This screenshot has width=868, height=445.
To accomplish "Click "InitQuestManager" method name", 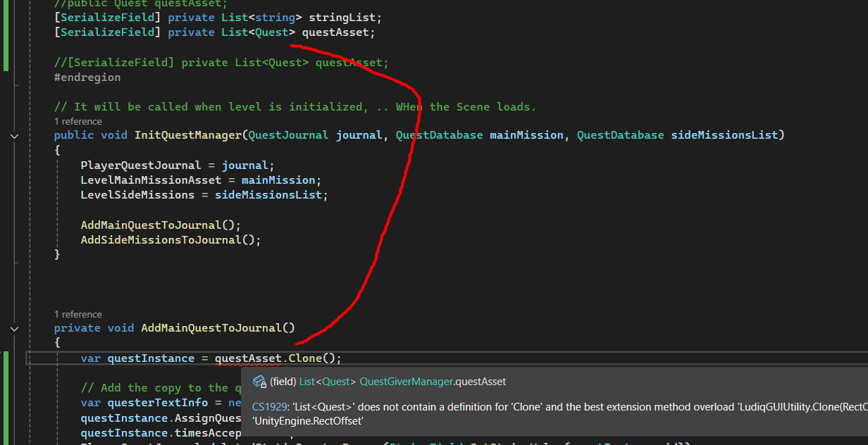I will tap(188, 134).
